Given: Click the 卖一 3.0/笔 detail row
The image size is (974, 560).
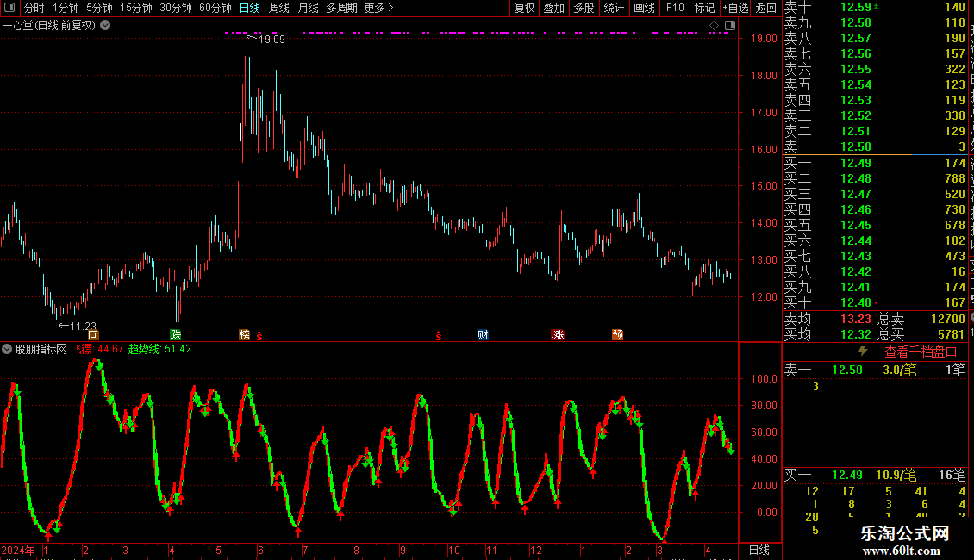Looking at the screenshot, I should pos(875,370).
